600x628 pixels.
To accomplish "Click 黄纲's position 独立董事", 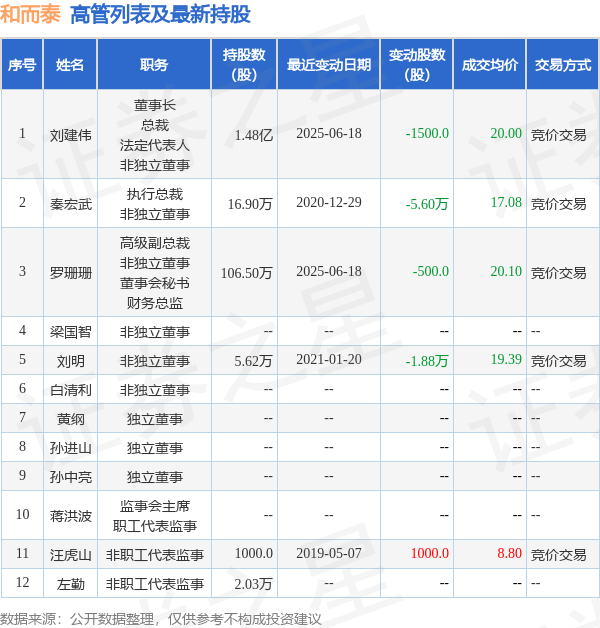I will (x=155, y=419).
